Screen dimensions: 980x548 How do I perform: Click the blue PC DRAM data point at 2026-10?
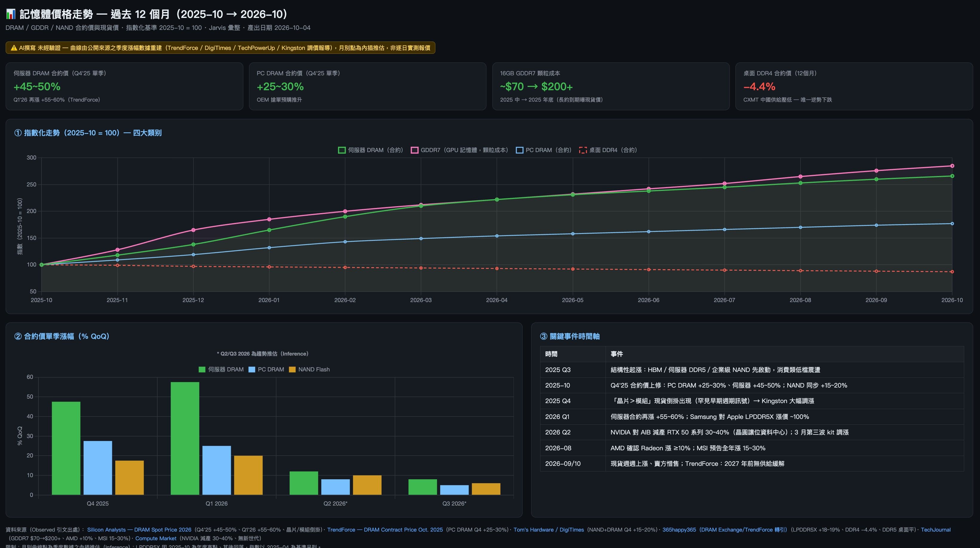[952, 224]
